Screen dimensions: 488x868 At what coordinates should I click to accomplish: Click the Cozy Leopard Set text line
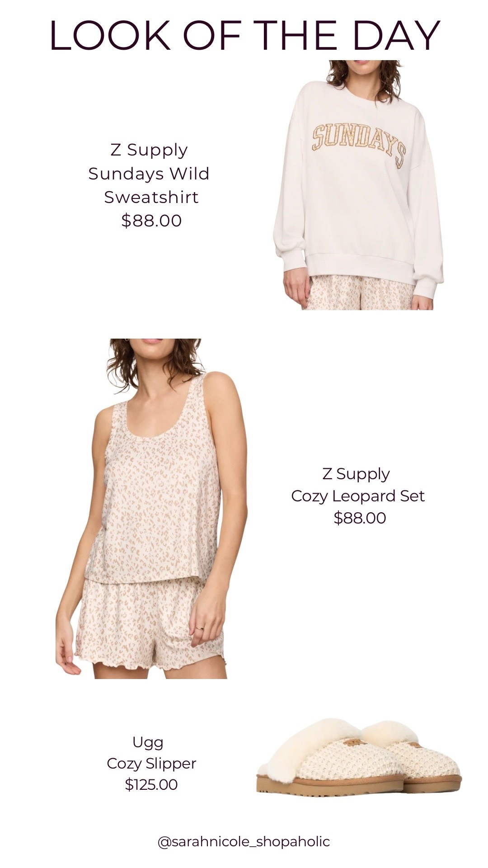[x=357, y=496]
